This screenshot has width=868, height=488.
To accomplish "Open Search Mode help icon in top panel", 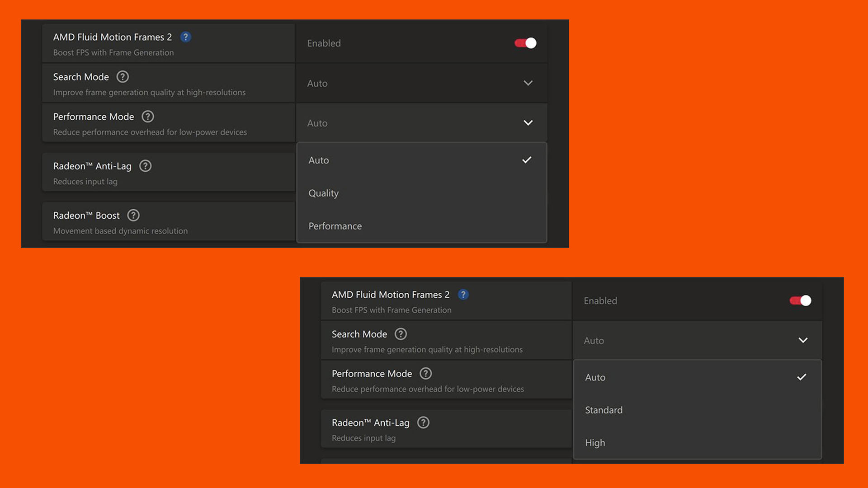I will click(123, 77).
